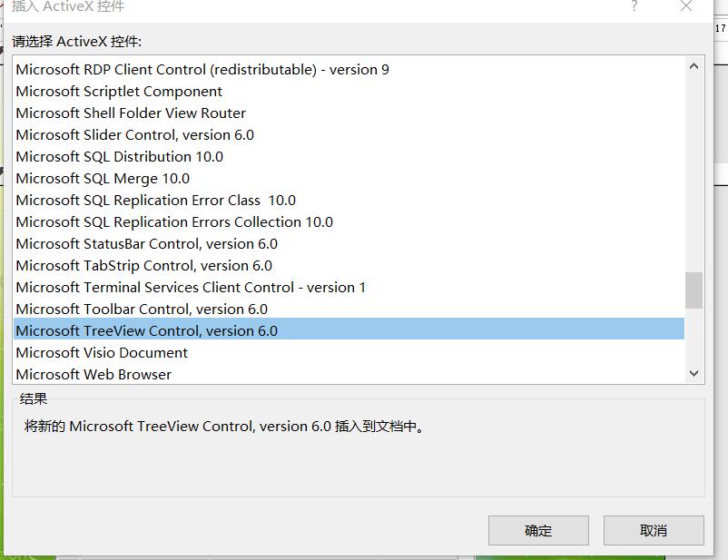The width and height of the screenshot is (728, 560).
Task: Select Microsoft Slider Control, version 6.0
Action: 349,135
